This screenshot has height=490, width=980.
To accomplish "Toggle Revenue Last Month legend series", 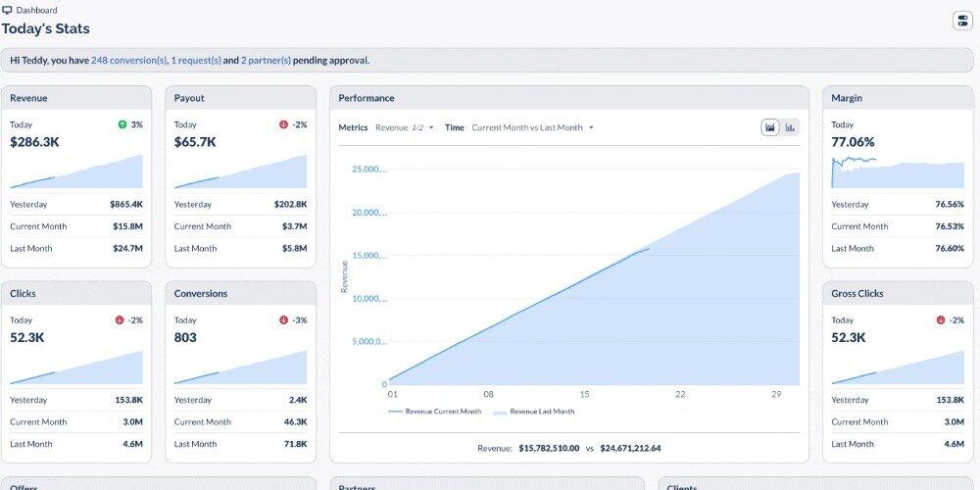I will click(540, 412).
